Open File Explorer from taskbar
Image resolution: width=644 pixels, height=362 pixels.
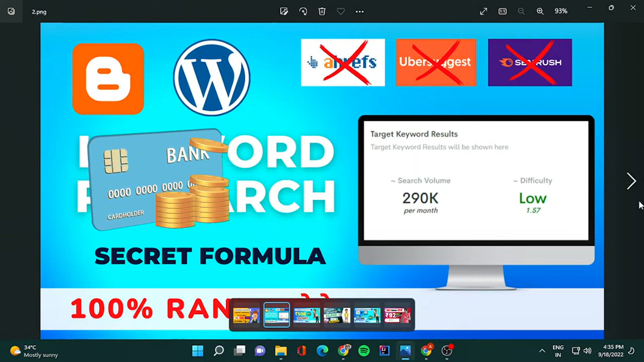pyautogui.click(x=281, y=351)
